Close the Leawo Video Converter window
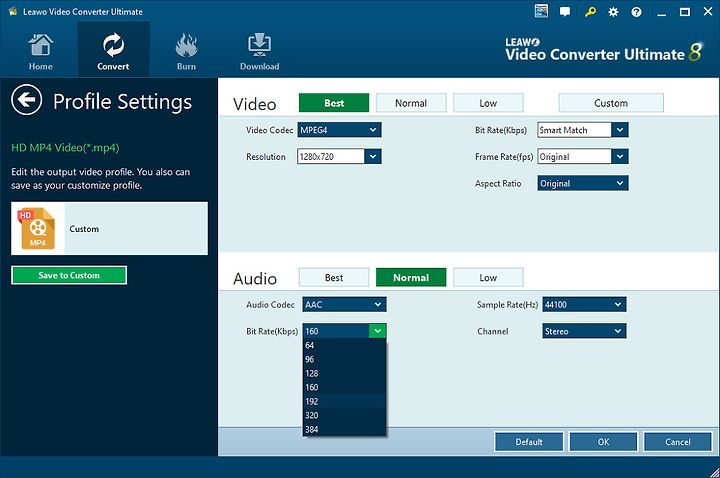 tap(708, 12)
